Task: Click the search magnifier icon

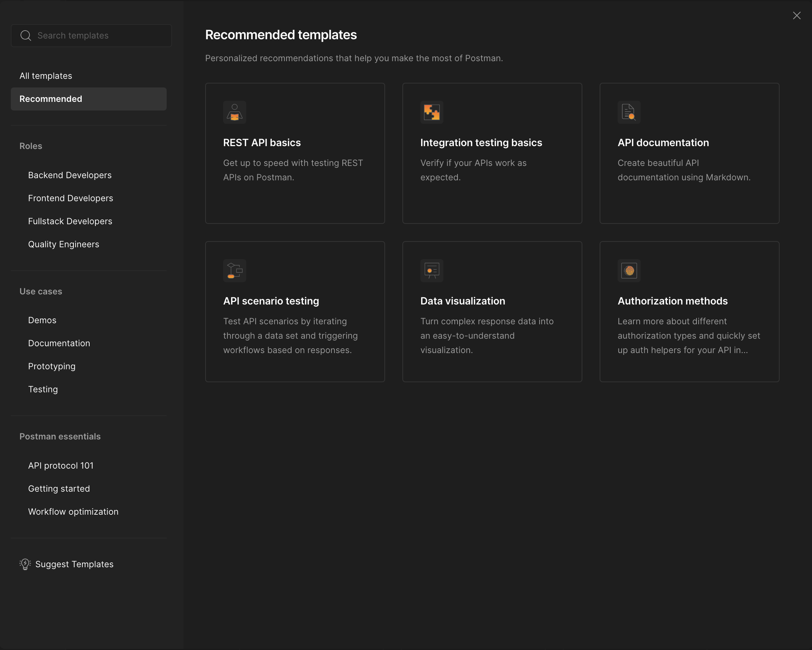Action: [26, 35]
